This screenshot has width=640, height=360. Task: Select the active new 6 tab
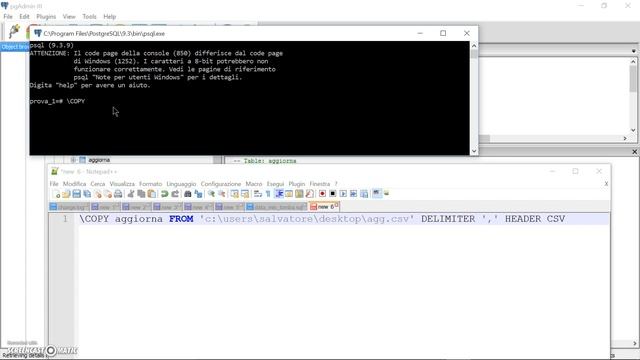[324, 207]
